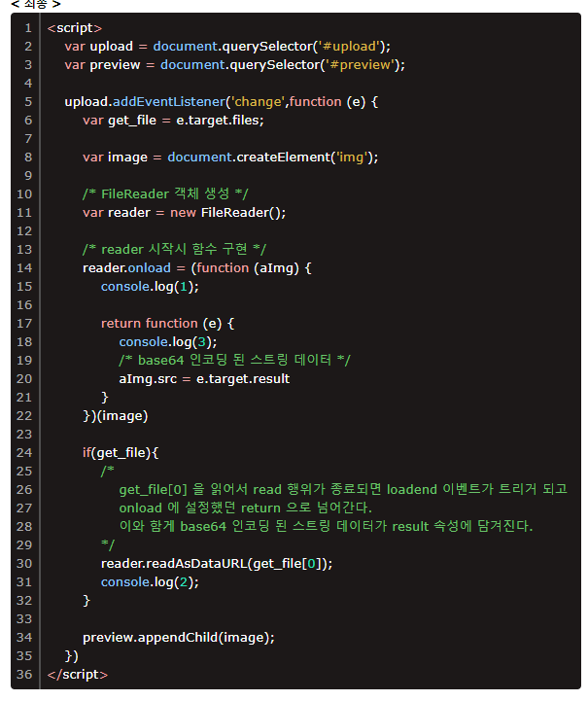The height and width of the screenshot is (701, 588).
Task: Click e.target.result on line 20
Action: 243,379
